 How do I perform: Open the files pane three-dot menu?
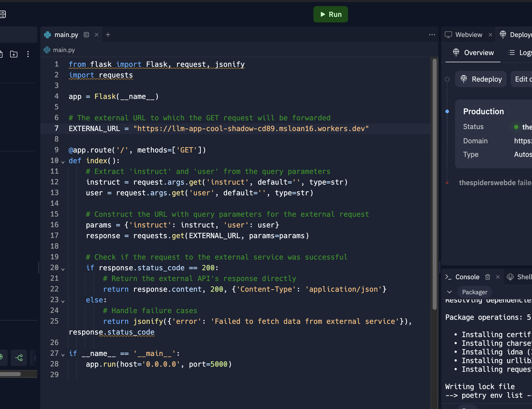[x=28, y=54]
